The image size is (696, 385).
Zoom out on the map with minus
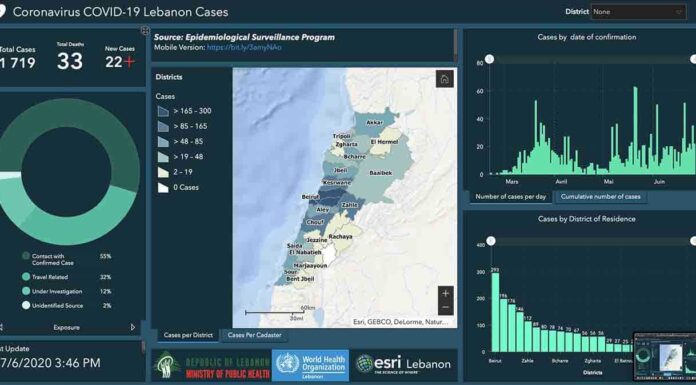pos(446,308)
